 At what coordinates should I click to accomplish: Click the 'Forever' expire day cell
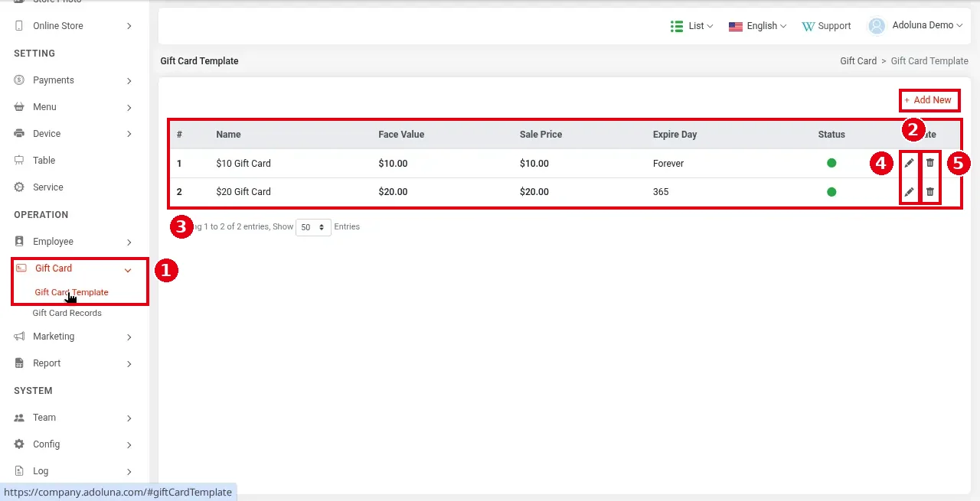(x=668, y=164)
